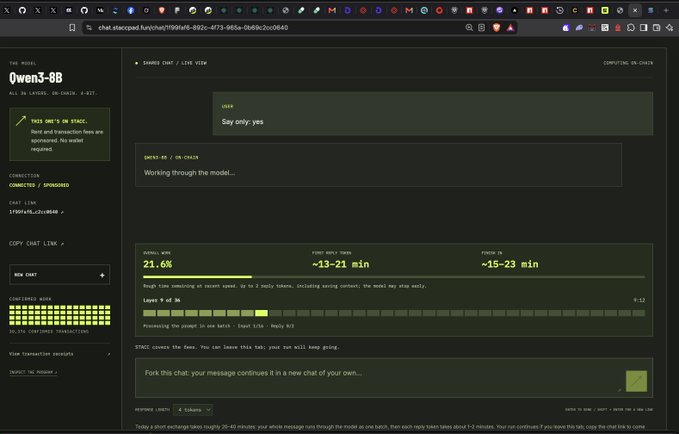Screen dimensions: 679x434
Task: Click the overall work progress bar
Action: 394,277
